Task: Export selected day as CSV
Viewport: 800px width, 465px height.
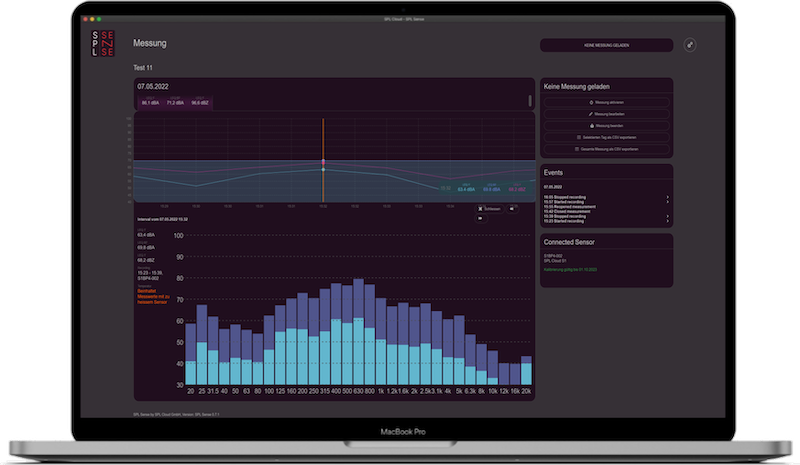Action: (x=606, y=137)
